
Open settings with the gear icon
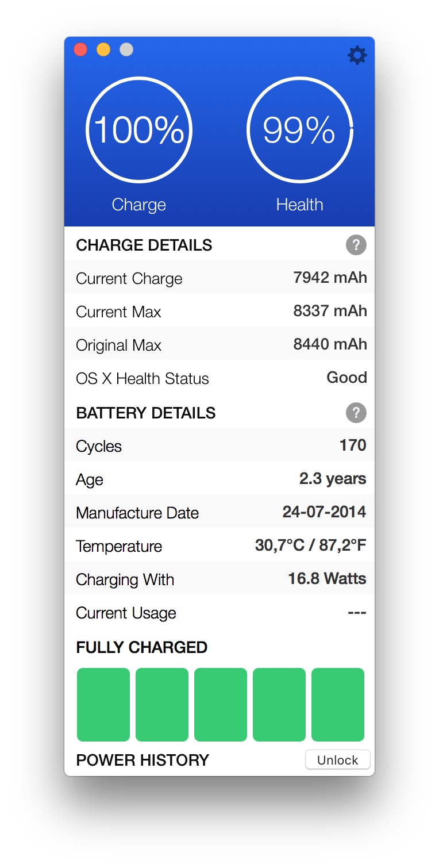click(357, 55)
